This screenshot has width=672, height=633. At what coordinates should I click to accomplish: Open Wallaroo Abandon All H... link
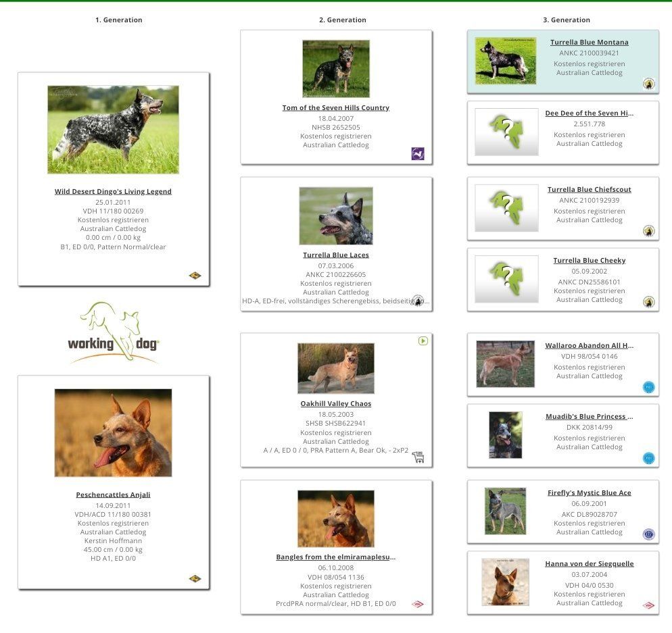[x=590, y=345]
